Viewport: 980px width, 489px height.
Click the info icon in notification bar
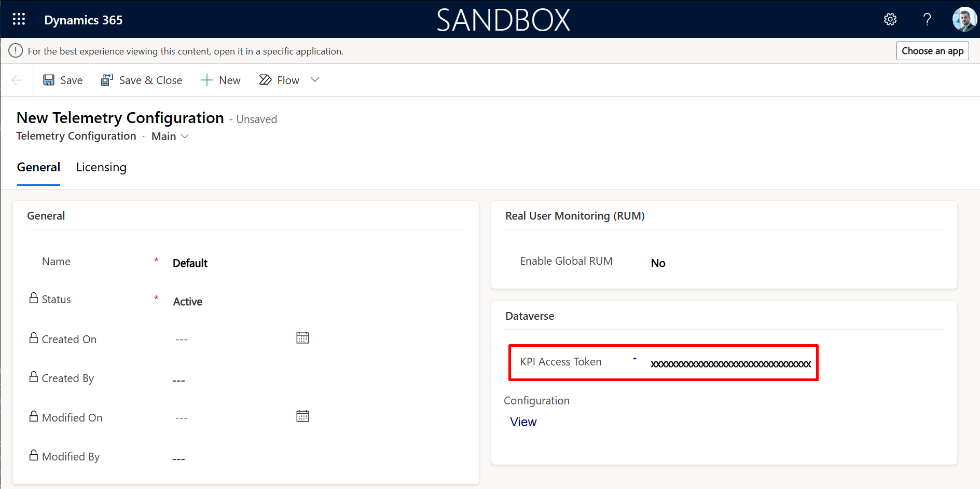(16, 51)
